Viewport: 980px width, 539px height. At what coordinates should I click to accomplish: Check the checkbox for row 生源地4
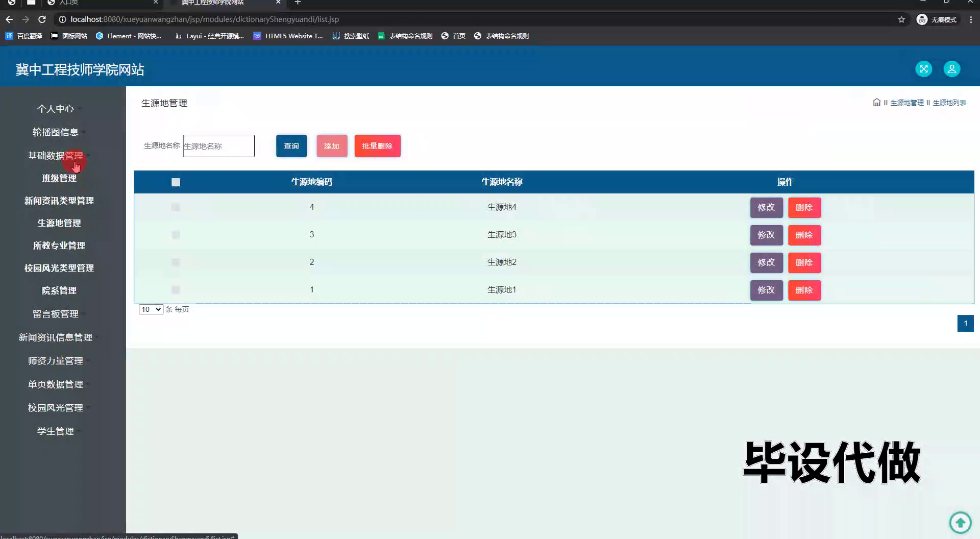tap(176, 207)
